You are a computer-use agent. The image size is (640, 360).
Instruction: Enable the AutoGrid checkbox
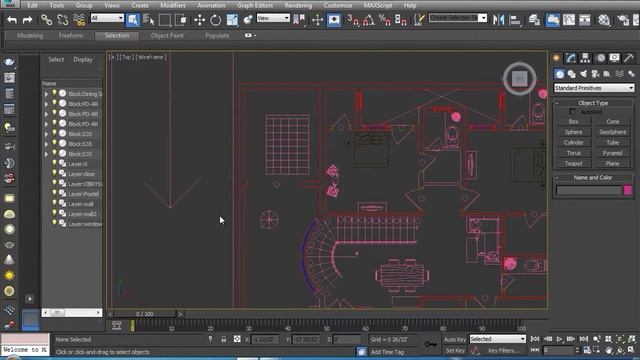pos(573,112)
